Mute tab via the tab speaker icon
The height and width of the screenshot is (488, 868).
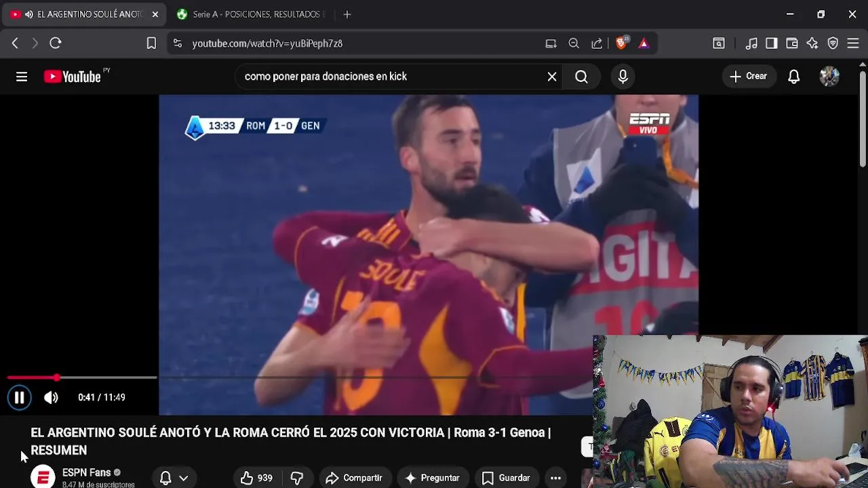28,14
